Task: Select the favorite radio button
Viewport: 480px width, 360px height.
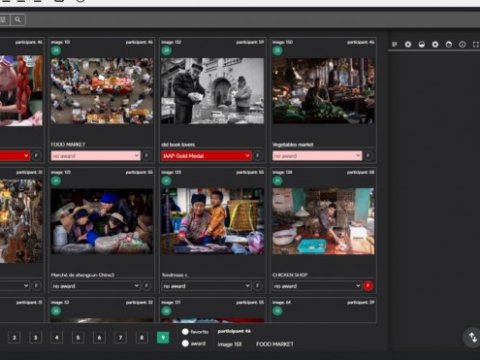Action: pyautogui.click(x=185, y=332)
